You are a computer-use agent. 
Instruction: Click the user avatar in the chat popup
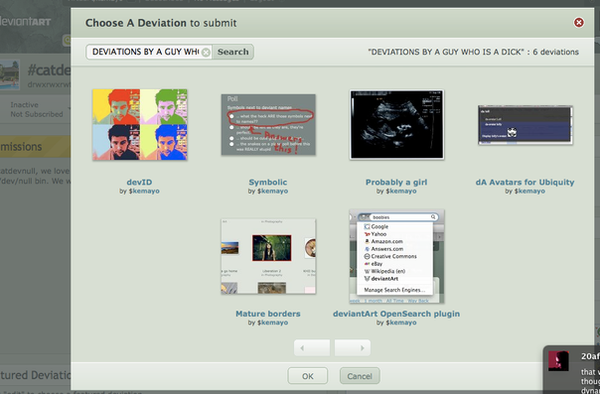558,360
